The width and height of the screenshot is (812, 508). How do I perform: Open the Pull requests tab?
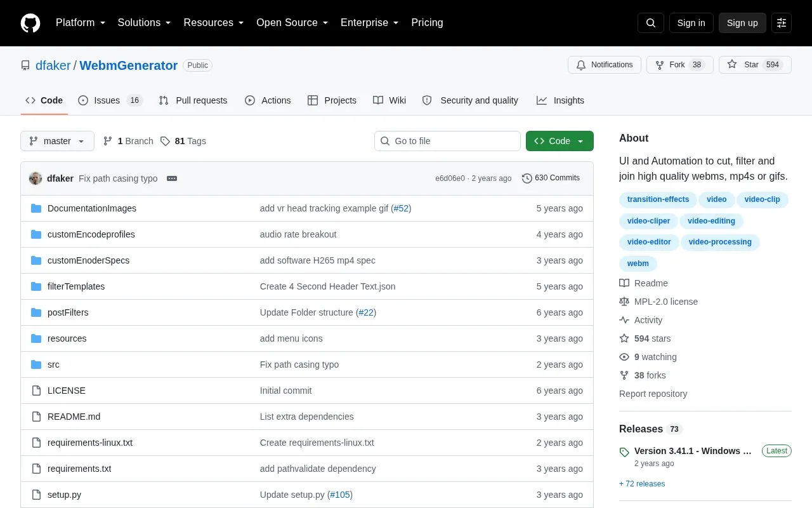(193, 100)
